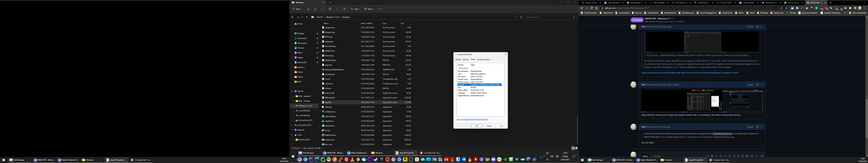
Task: Cut the selected file in Explorer toolbar
Action: (308, 9)
